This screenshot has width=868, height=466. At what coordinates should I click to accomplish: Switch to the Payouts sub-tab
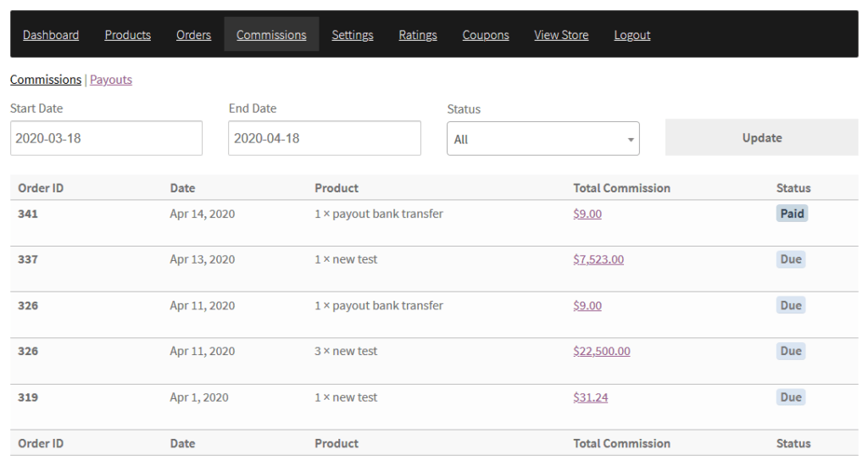[x=111, y=80]
